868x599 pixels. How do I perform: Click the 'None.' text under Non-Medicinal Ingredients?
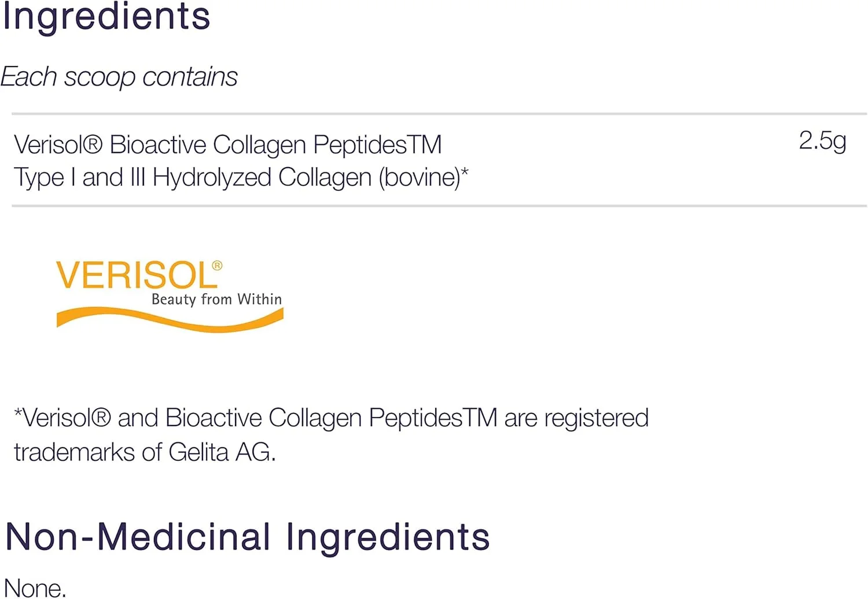click(x=35, y=588)
